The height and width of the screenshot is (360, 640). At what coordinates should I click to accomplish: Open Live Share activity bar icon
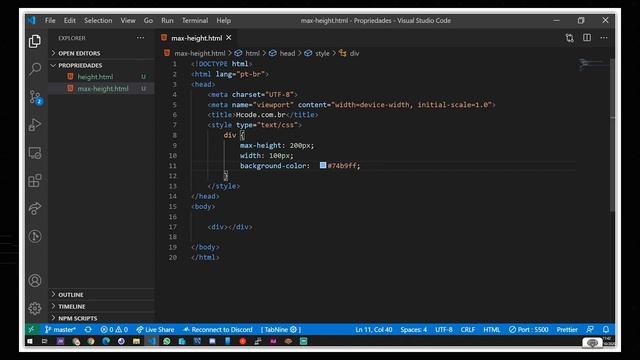[x=35, y=208]
